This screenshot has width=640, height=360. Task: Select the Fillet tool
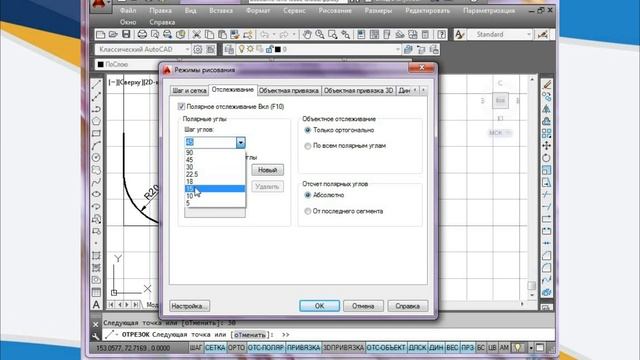pyautogui.click(x=547, y=268)
